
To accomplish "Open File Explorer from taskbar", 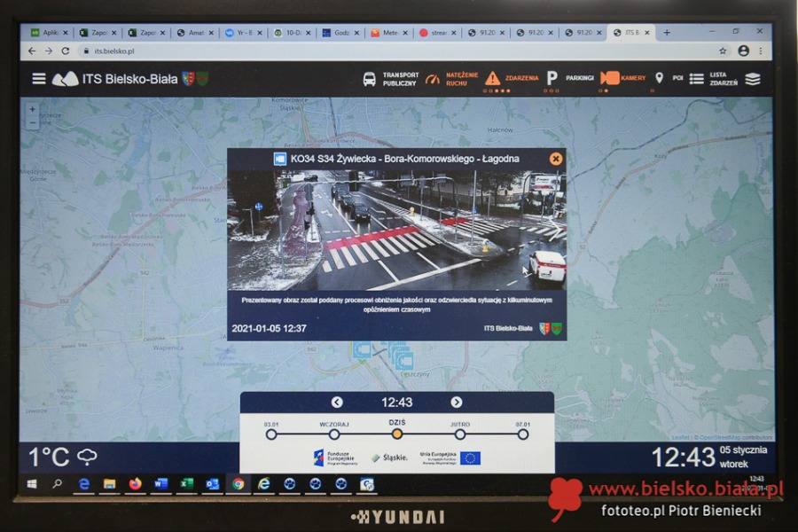I will click(109, 484).
